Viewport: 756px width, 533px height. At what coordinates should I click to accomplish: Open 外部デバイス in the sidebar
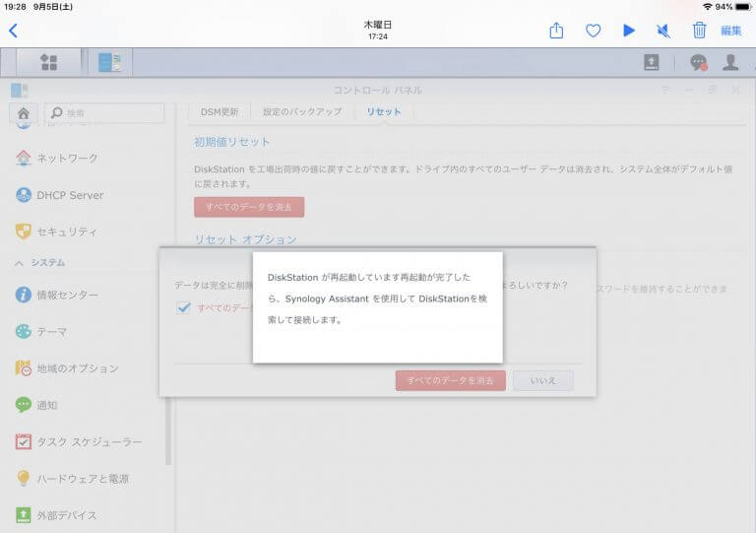(57, 515)
